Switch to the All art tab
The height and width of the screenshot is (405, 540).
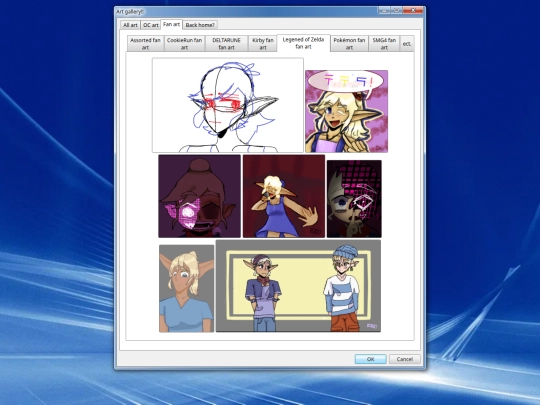(130, 25)
